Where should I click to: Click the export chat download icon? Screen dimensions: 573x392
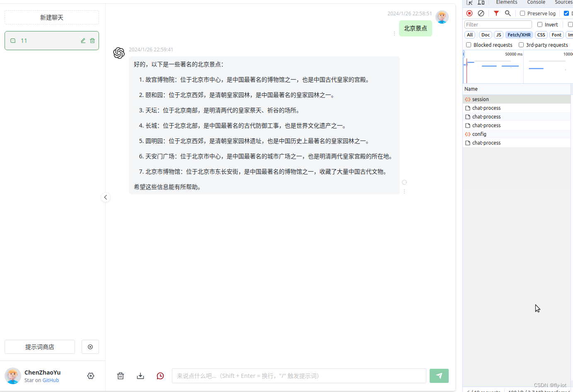(140, 376)
